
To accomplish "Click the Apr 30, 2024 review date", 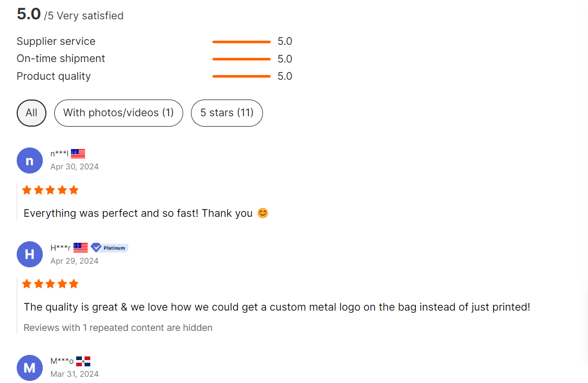I will coord(75,167).
